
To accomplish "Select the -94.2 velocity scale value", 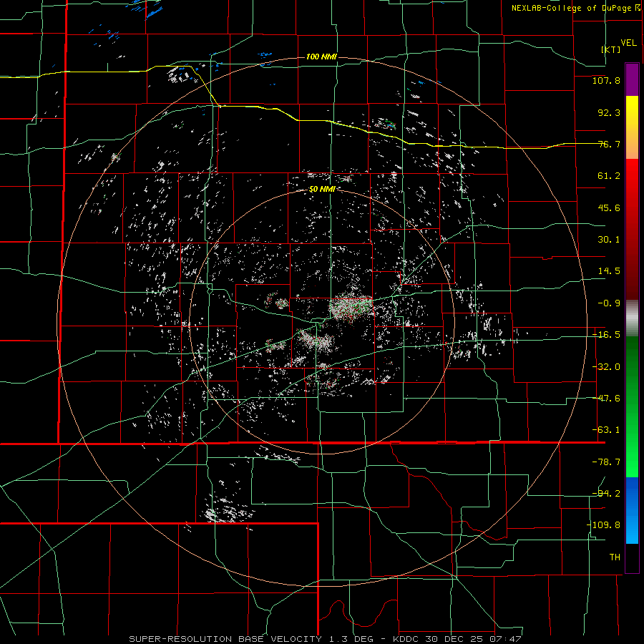I will pyautogui.click(x=606, y=494).
